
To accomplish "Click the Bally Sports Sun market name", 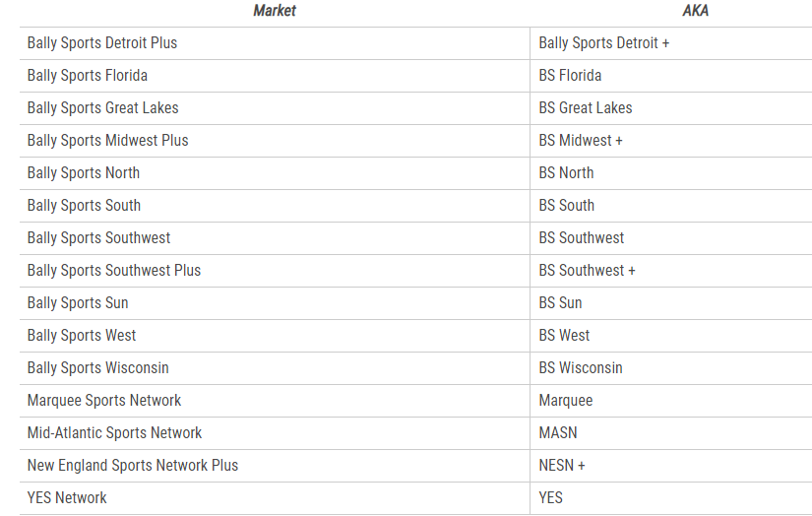I will (x=78, y=303).
